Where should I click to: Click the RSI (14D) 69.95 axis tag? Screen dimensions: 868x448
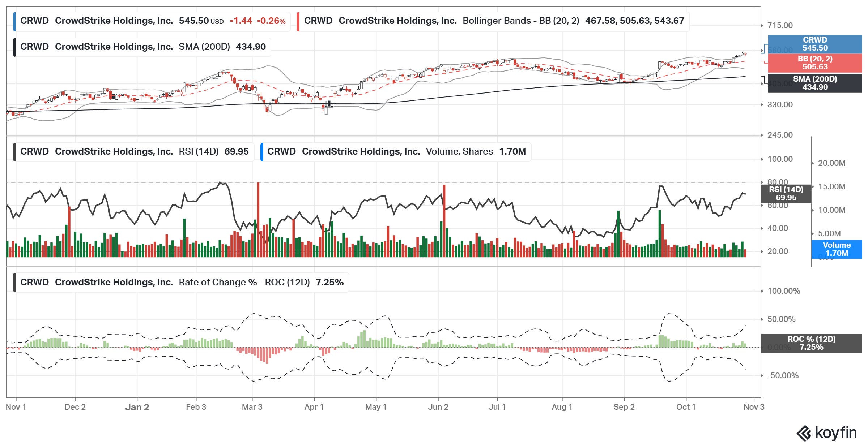tap(786, 194)
